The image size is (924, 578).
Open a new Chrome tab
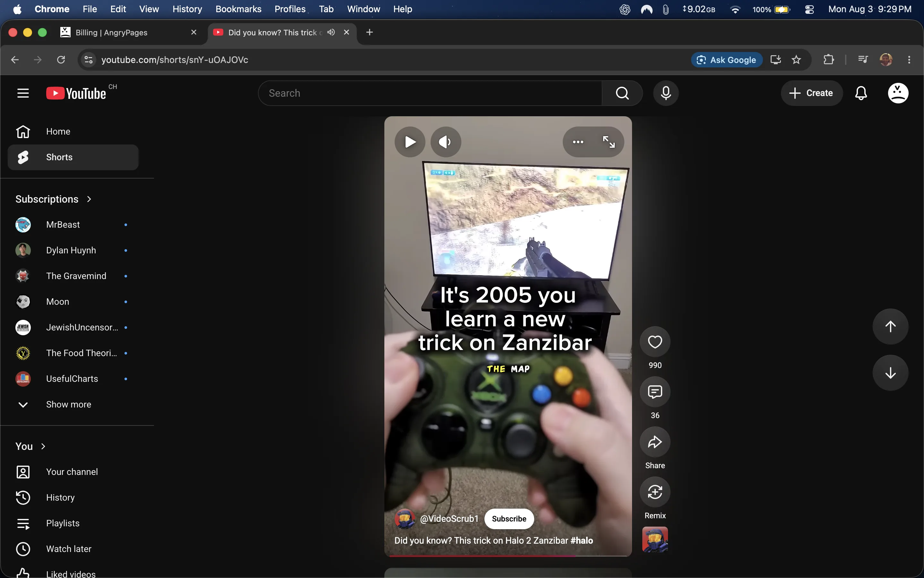(369, 32)
